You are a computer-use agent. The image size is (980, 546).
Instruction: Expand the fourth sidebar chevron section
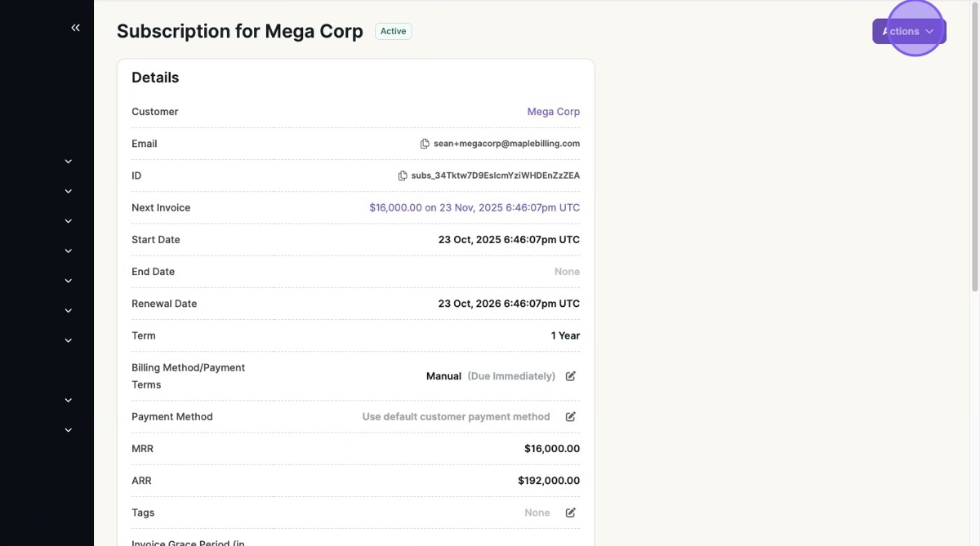point(69,251)
